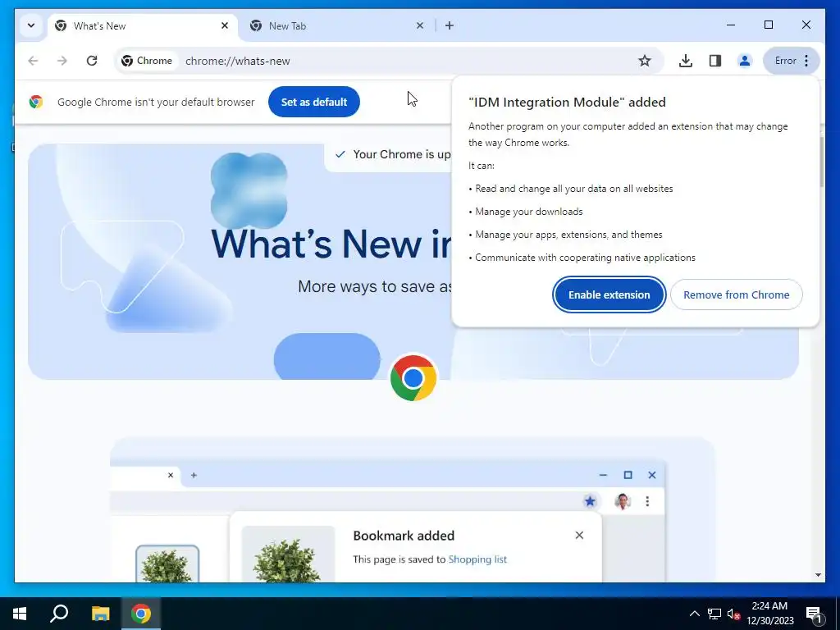Viewport: 840px width, 630px height.
Task: Open a new tab with plus button
Action: [450, 25]
